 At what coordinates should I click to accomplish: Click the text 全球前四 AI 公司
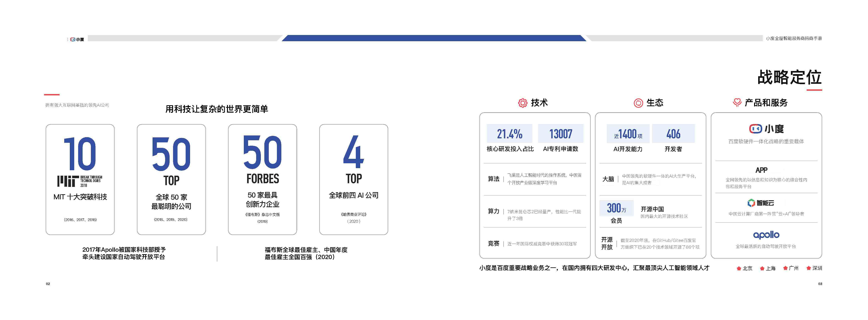[x=353, y=195]
